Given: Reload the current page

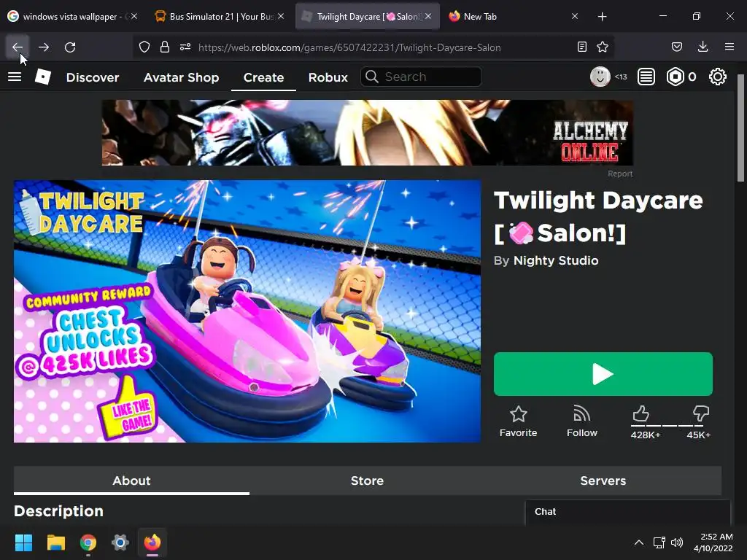Looking at the screenshot, I should pyautogui.click(x=70, y=47).
